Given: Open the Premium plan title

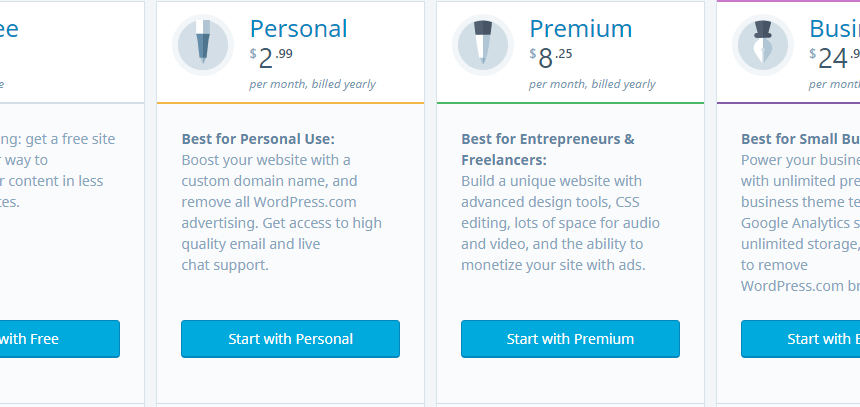Looking at the screenshot, I should (581, 29).
